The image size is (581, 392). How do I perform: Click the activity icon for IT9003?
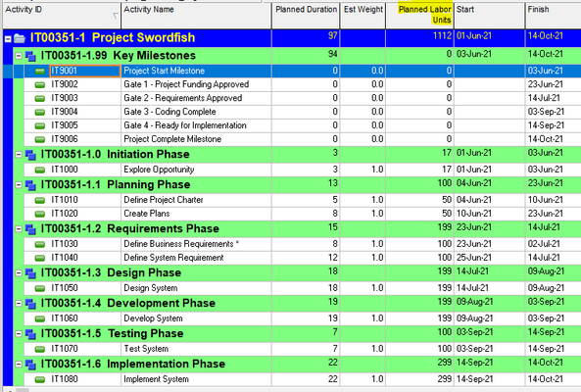pos(39,99)
